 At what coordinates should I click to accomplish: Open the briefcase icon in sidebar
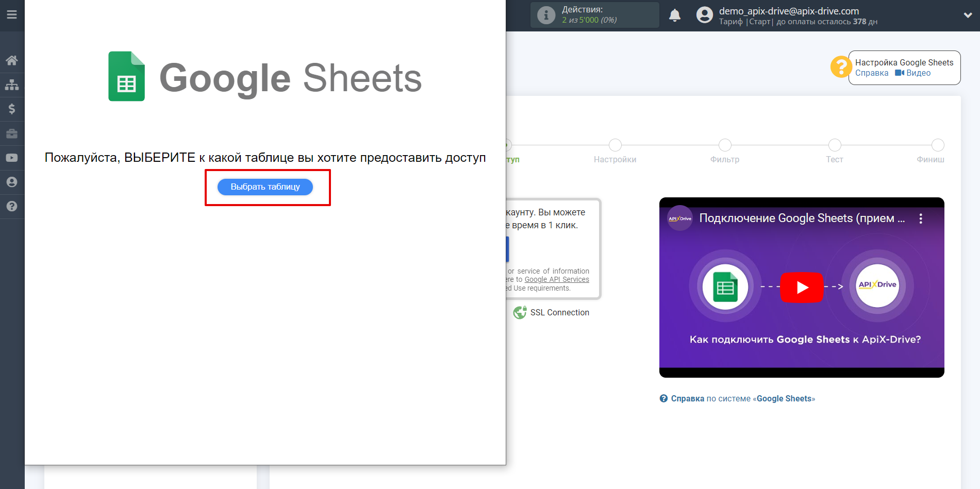click(12, 133)
